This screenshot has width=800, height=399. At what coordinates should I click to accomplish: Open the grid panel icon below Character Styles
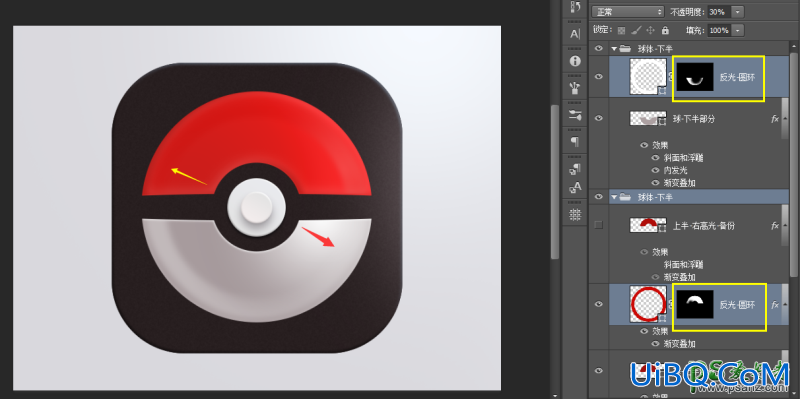pos(575,215)
